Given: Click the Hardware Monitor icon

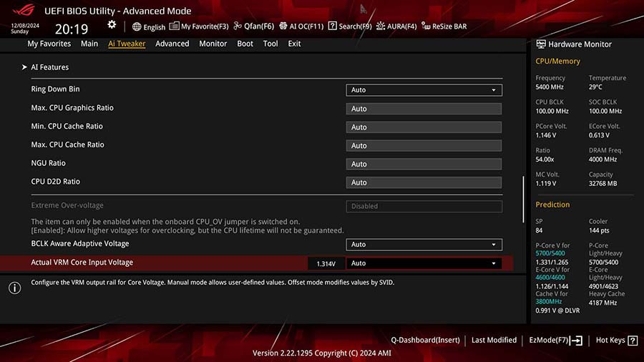Looking at the screenshot, I should [541, 44].
